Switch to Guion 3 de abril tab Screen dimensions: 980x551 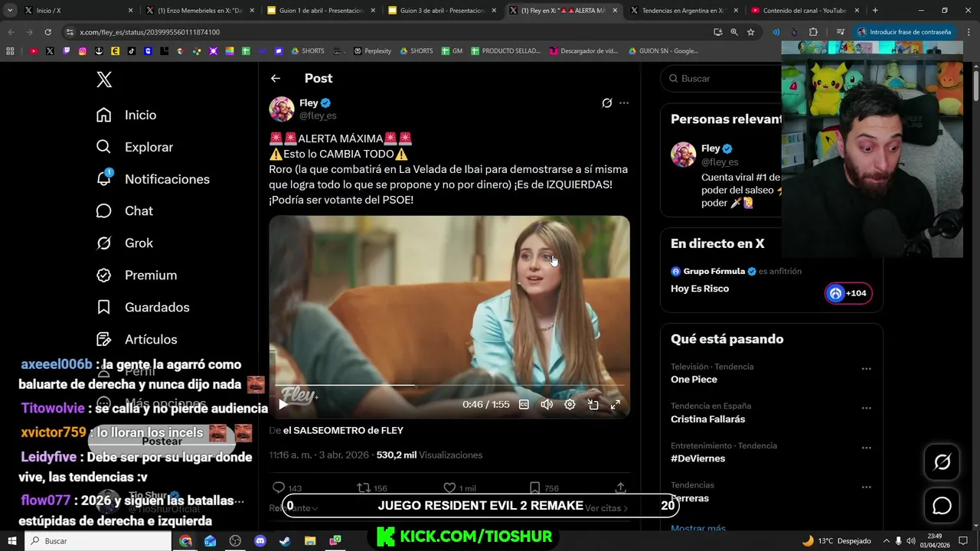coord(442,10)
